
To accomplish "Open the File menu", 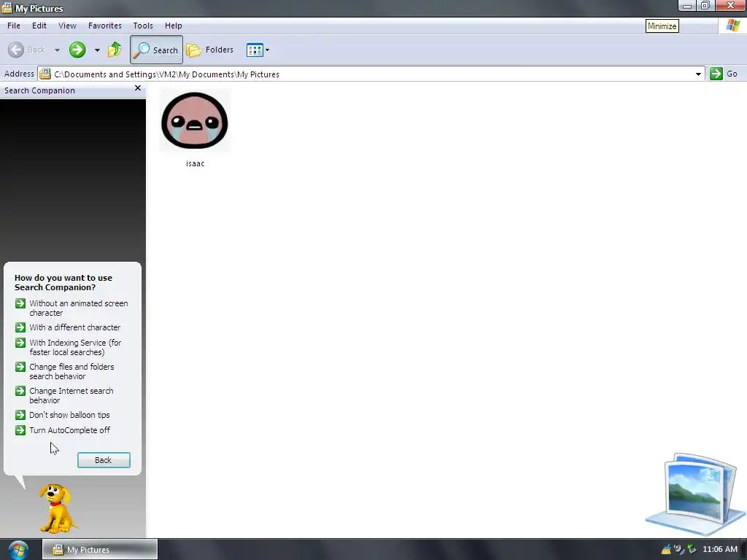I will click(x=14, y=26).
